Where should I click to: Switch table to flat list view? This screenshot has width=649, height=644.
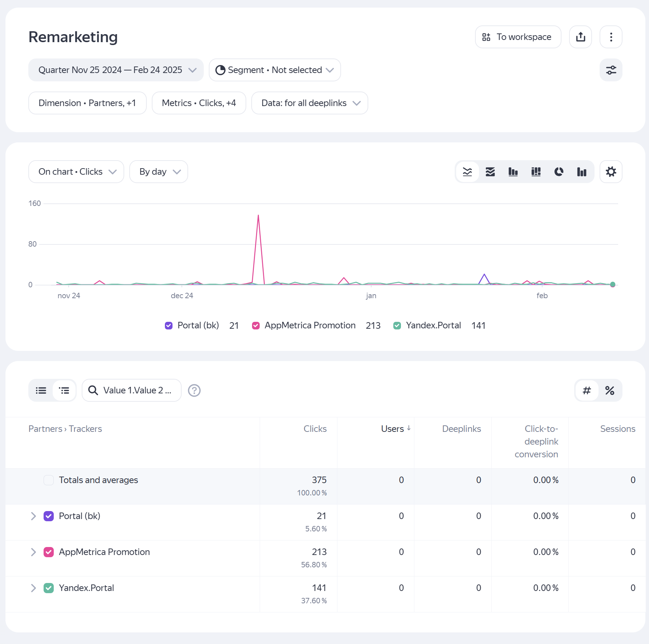pos(41,390)
